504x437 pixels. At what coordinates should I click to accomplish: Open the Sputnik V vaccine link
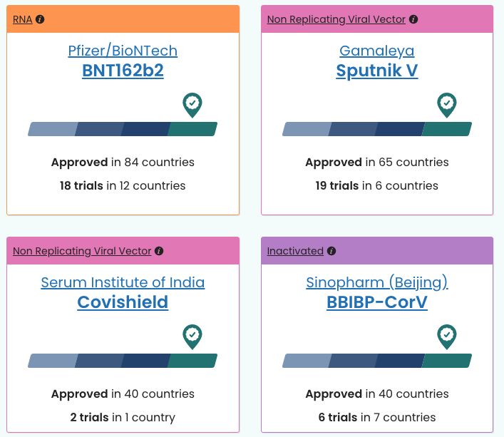click(x=377, y=71)
